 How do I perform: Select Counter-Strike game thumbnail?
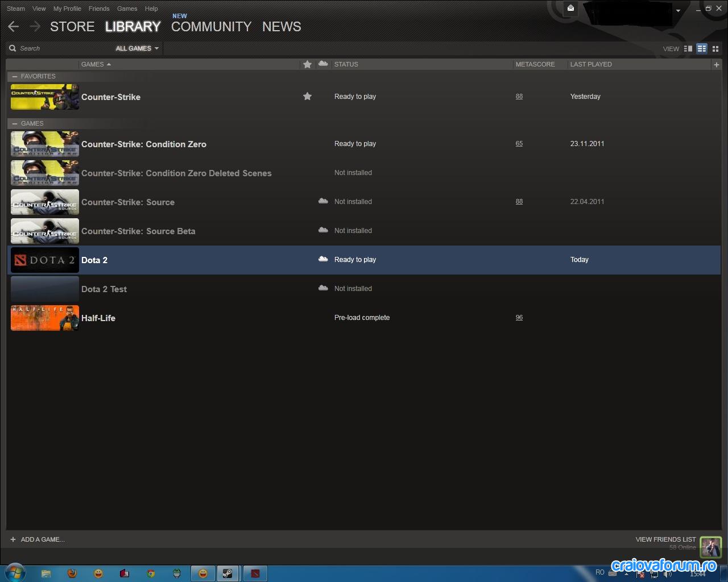[x=45, y=97]
